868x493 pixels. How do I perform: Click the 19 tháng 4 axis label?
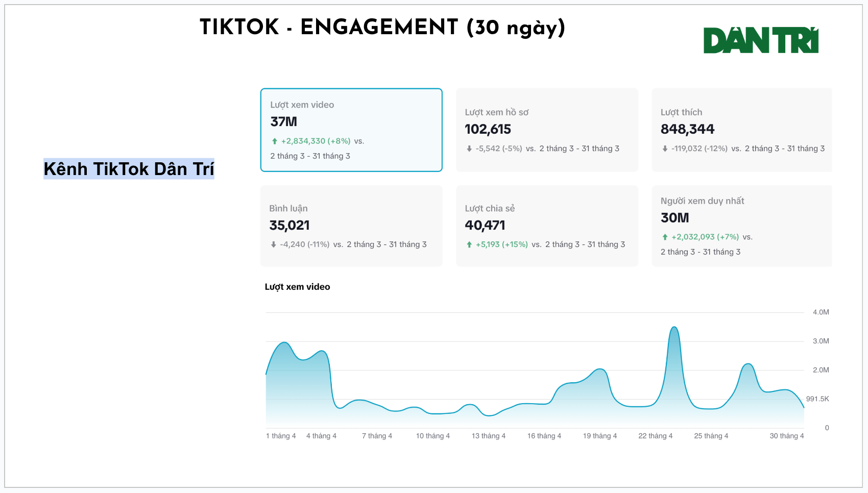[600, 436]
